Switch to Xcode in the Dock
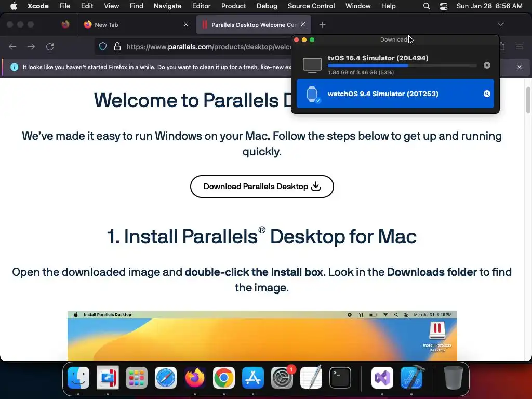 click(x=411, y=378)
